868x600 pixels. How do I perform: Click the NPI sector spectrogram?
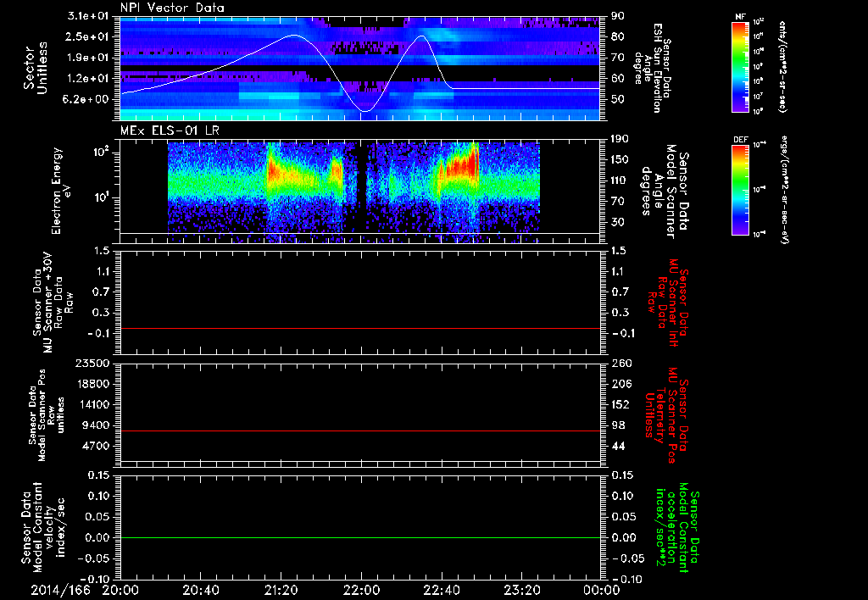pyautogui.click(x=359, y=68)
